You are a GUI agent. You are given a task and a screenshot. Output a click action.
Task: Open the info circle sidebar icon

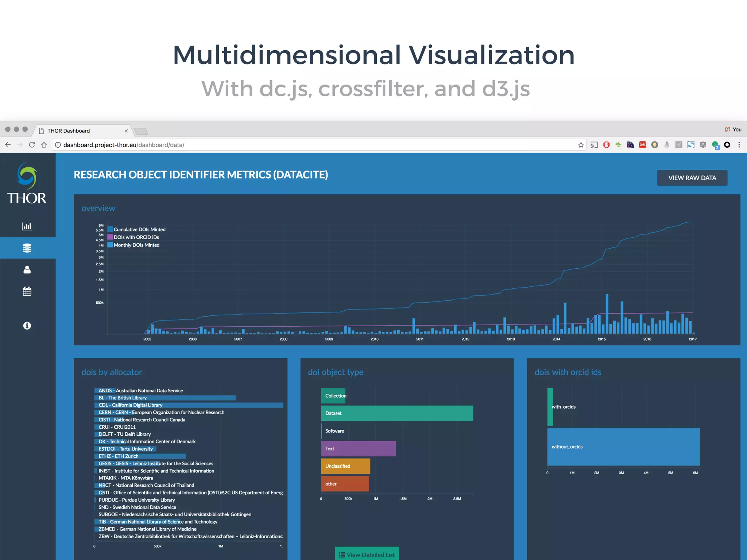pos(27,326)
